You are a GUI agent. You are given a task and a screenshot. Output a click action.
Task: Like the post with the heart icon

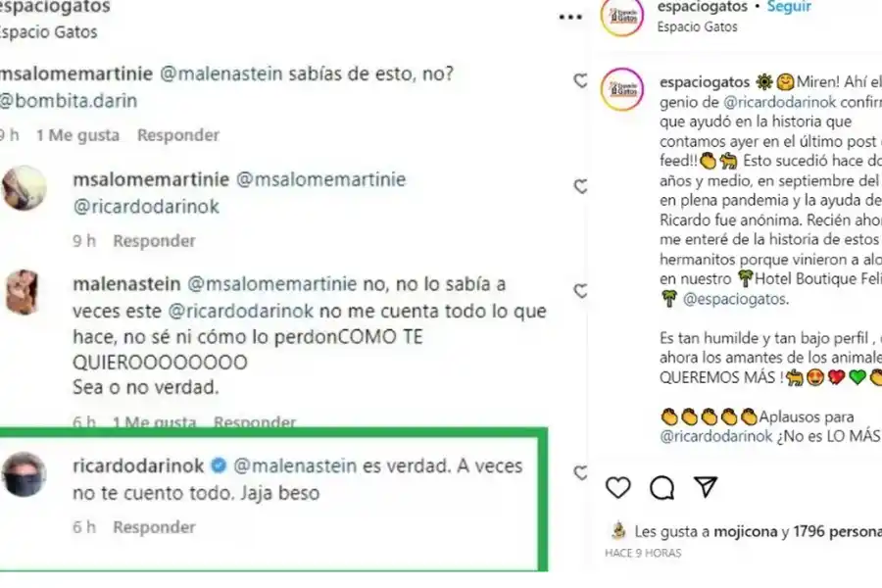618,487
